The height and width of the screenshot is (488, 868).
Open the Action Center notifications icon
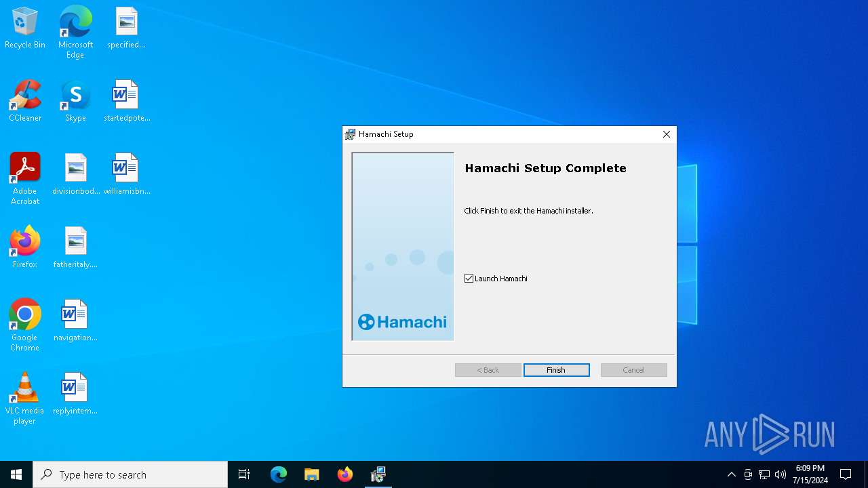point(846,474)
